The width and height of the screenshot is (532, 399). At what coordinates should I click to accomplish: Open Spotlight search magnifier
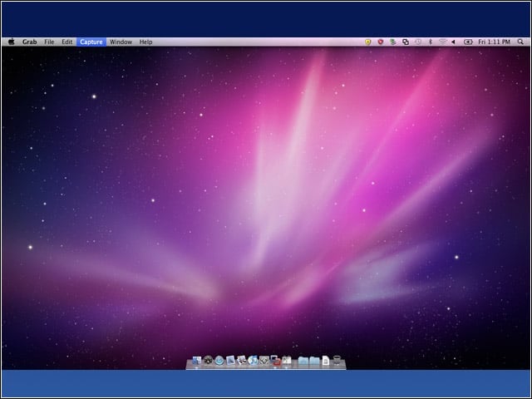pos(520,42)
